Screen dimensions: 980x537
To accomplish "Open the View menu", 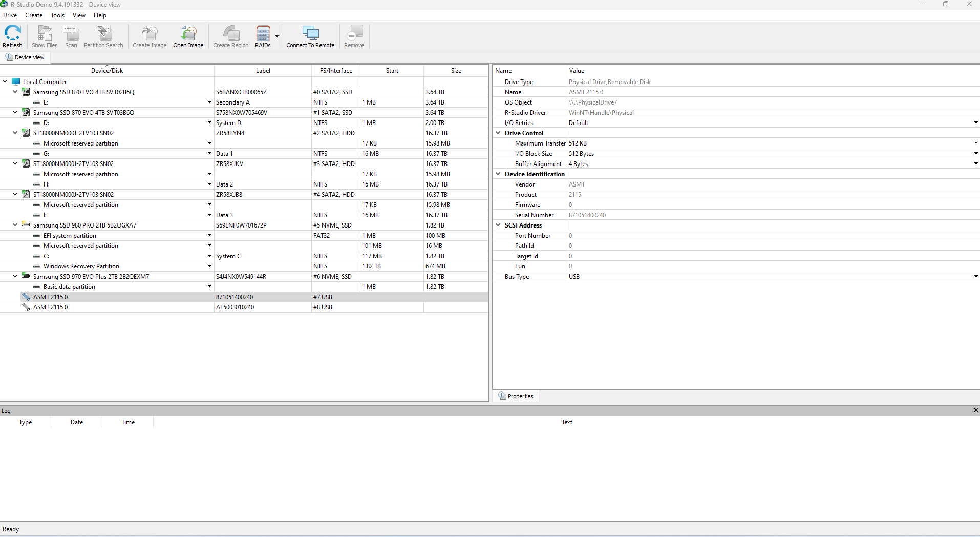I will click(x=79, y=15).
